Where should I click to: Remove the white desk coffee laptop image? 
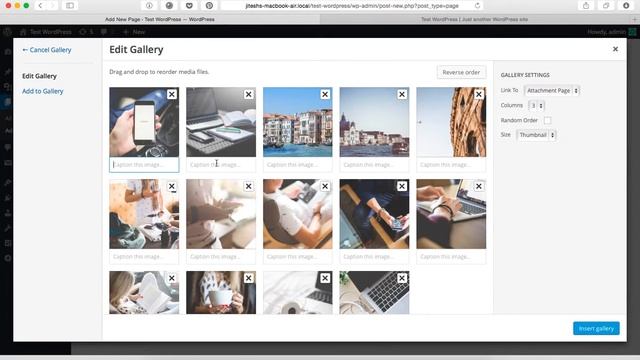(325, 278)
